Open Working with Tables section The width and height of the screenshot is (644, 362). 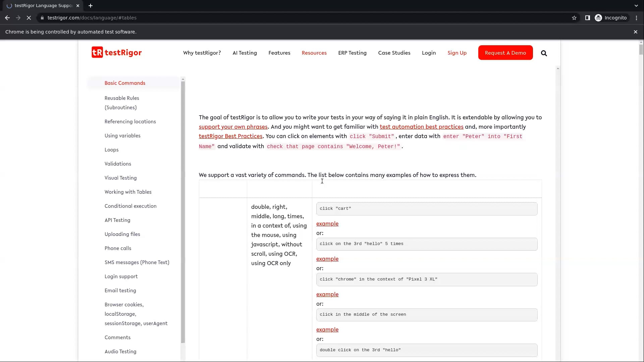pos(128,192)
